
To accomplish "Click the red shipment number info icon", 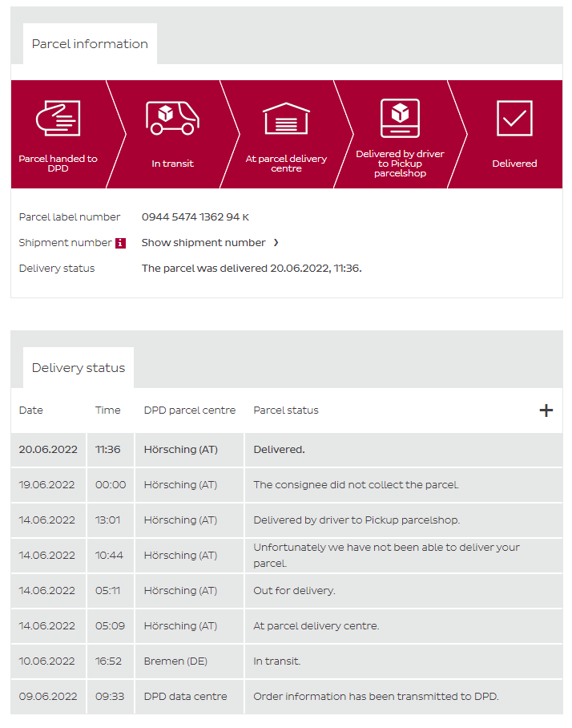I will tap(120, 243).
